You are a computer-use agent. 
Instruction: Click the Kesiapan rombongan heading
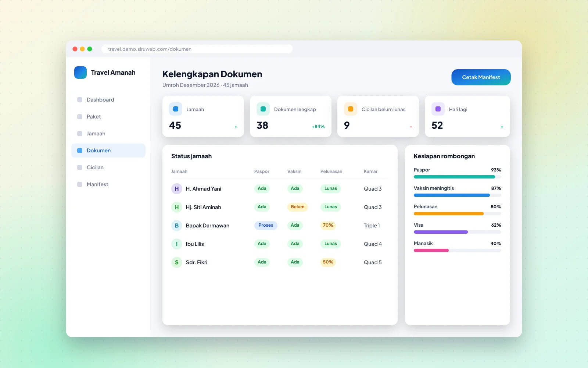click(444, 156)
